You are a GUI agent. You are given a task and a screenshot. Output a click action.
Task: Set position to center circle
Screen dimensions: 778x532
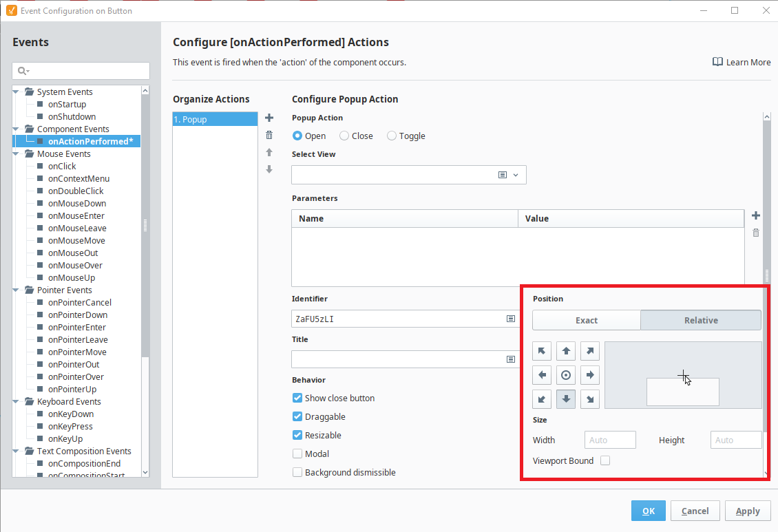tap(566, 375)
